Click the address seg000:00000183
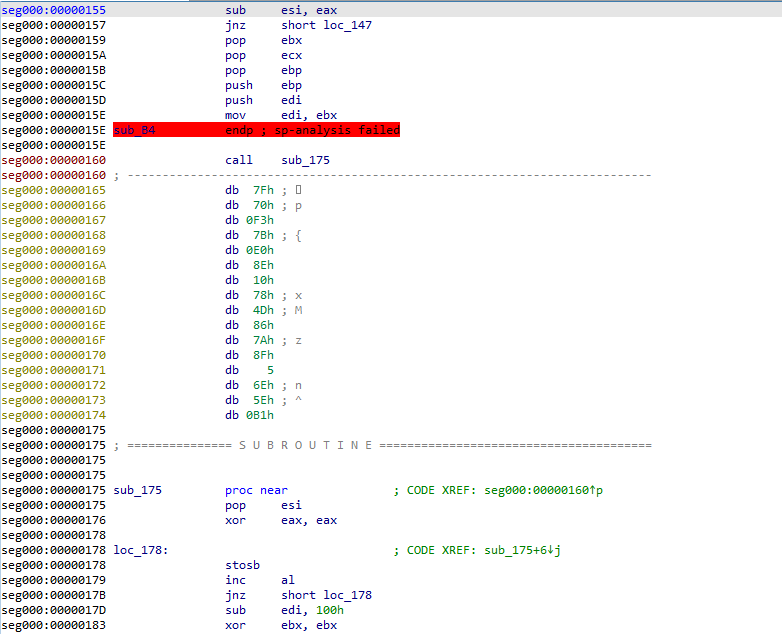 pos(53,625)
